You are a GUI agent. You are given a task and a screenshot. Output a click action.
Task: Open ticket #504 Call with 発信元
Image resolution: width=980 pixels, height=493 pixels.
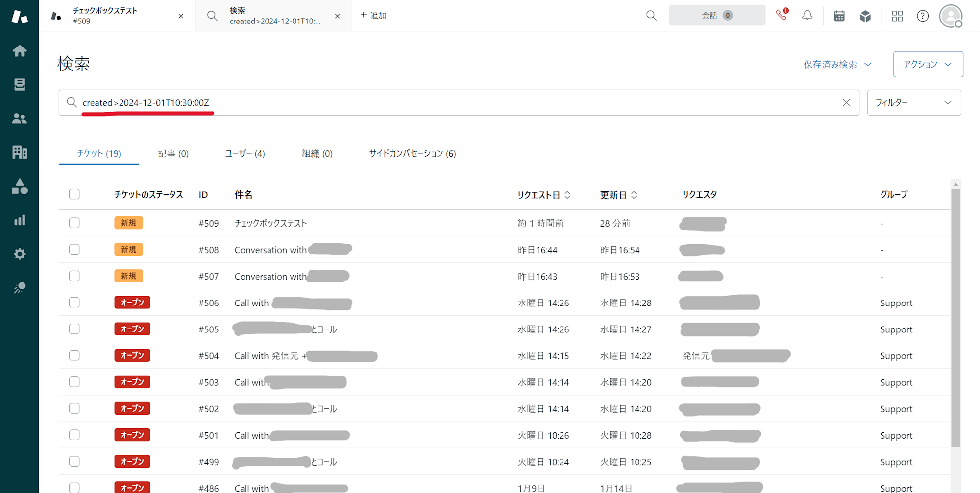point(270,356)
